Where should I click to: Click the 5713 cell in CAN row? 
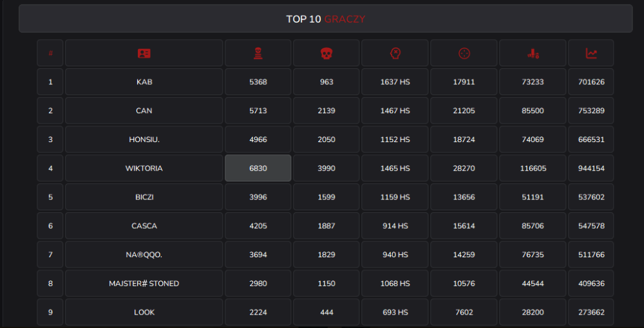258,111
